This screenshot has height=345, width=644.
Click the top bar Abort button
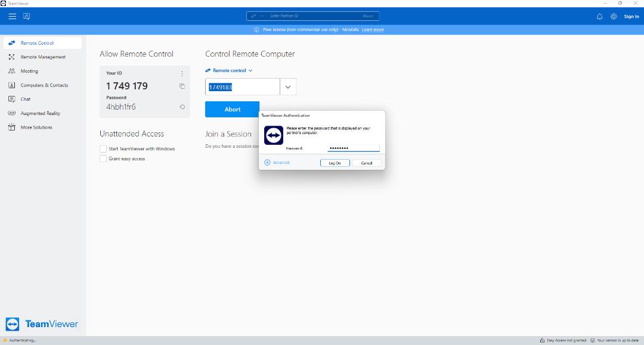tap(368, 16)
